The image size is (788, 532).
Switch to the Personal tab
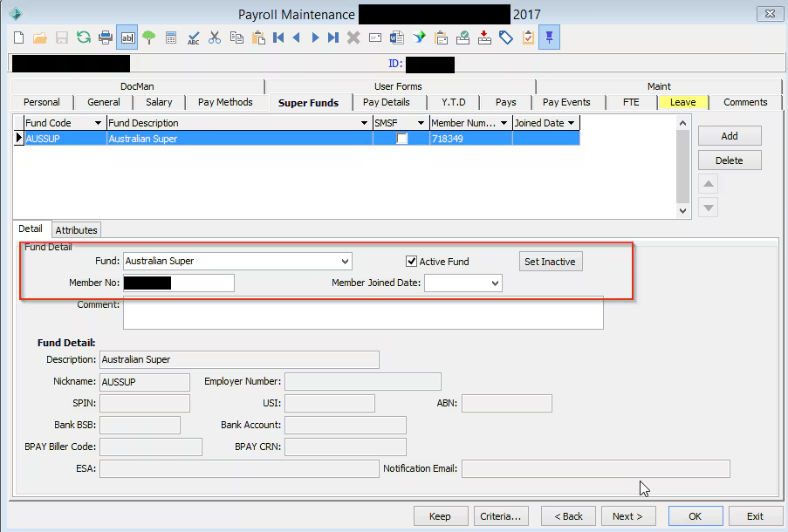[42, 102]
